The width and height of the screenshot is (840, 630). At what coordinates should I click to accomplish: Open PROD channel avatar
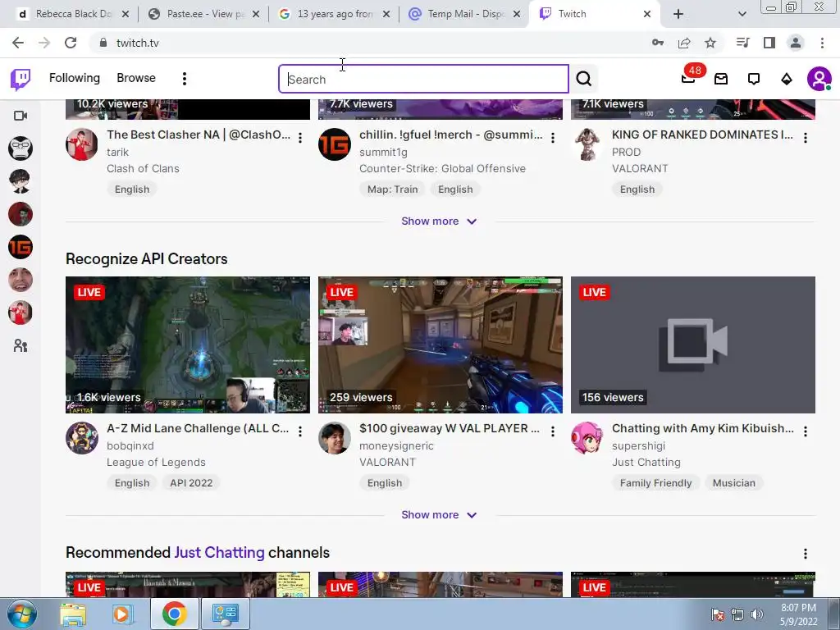tap(587, 144)
